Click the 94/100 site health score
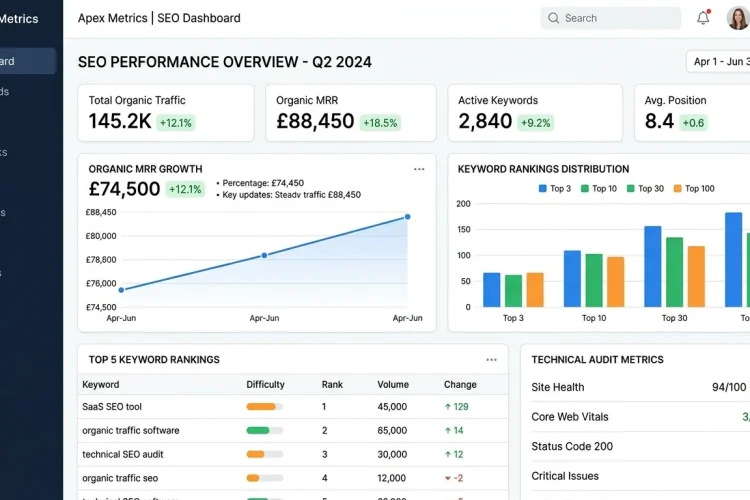The width and height of the screenshot is (750, 500). point(729,387)
